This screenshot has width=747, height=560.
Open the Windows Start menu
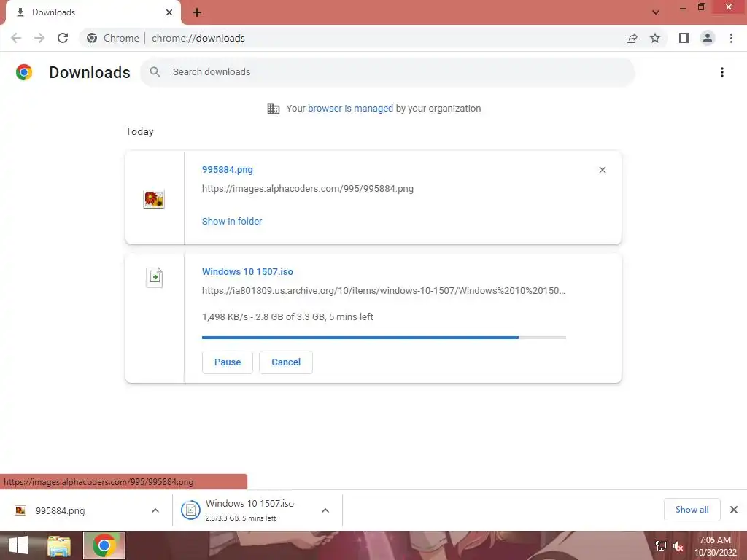(x=18, y=545)
